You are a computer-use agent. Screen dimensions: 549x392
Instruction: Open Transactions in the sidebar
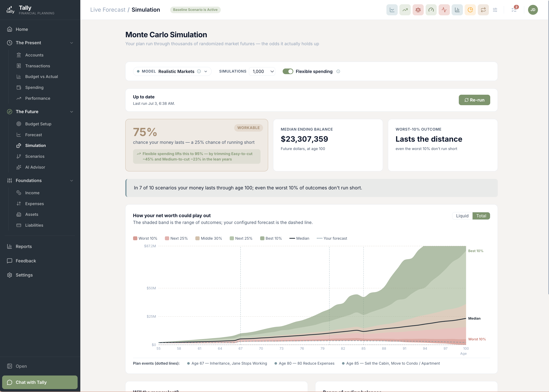click(x=37, y=66)
